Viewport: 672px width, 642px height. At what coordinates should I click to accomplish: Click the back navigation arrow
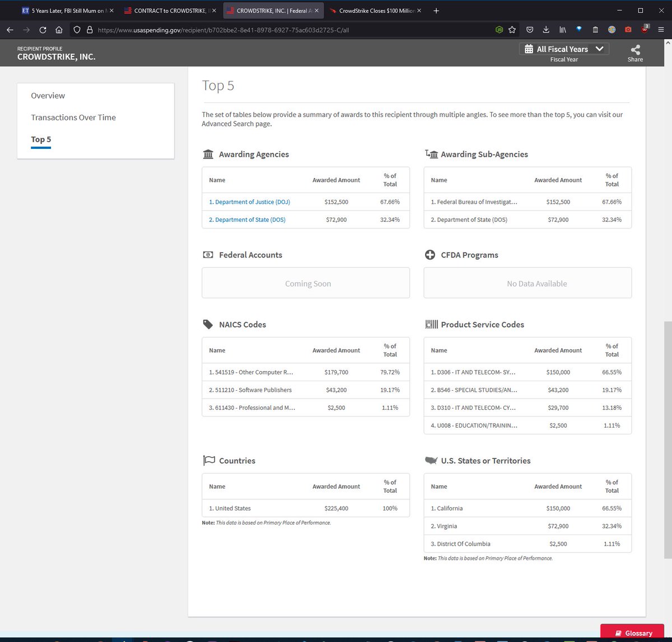tap(10, 30)
